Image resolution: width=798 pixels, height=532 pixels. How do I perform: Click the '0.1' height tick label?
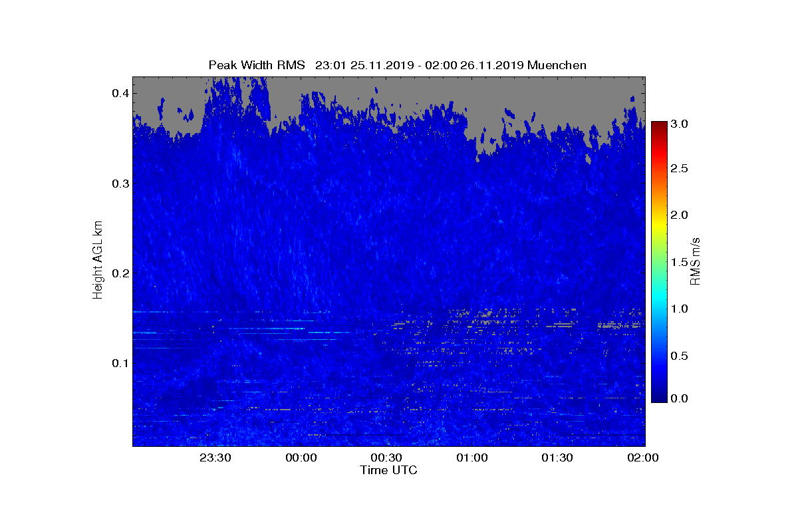120,363
